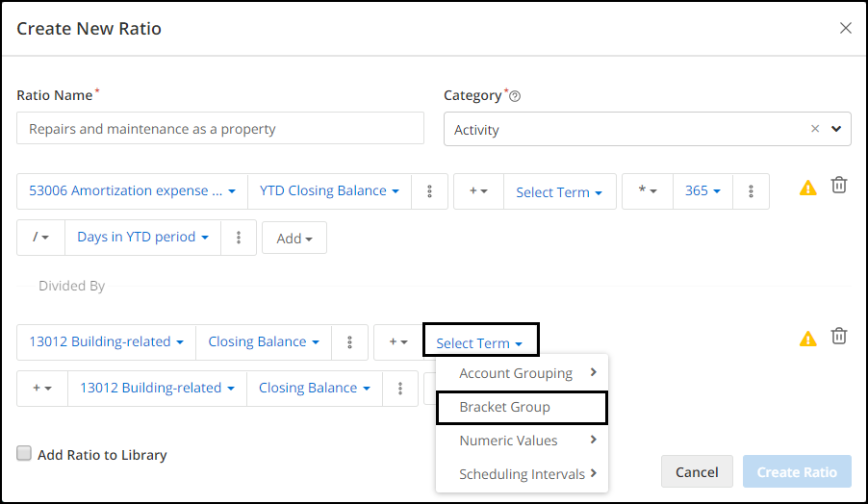Click the Cancel button
Screen dimensions: 868x504
697,472
